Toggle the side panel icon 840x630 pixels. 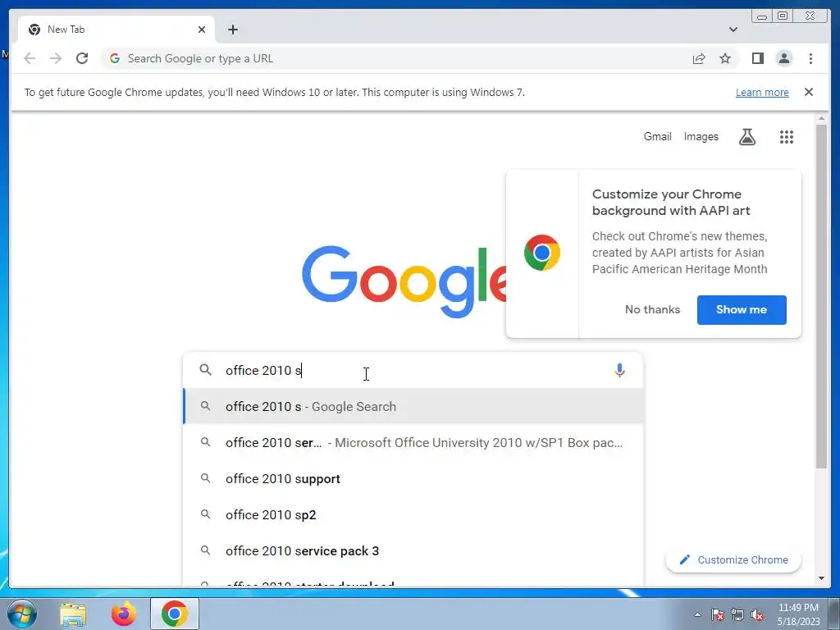(x=757, y=58)
